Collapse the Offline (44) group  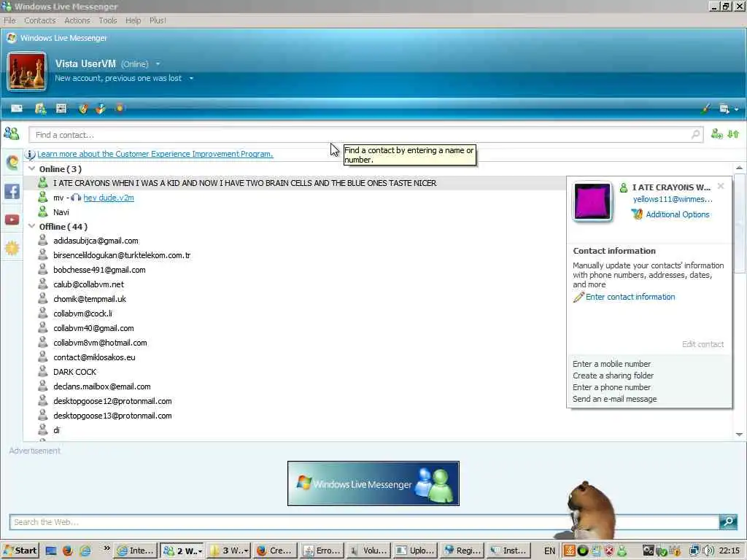click(32, 226)
